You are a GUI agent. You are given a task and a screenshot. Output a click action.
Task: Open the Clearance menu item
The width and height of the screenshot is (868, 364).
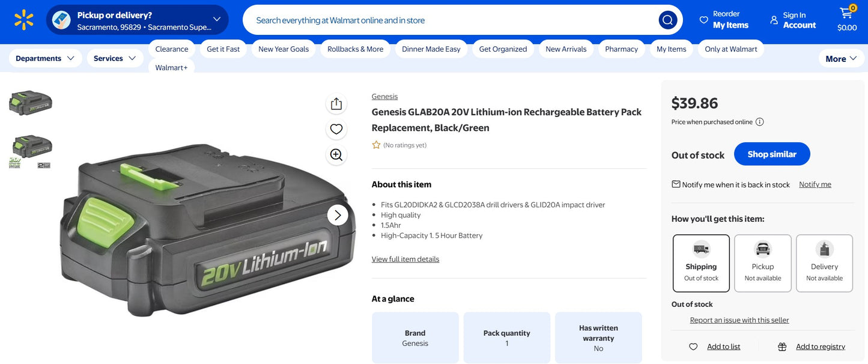coord(171,48)
